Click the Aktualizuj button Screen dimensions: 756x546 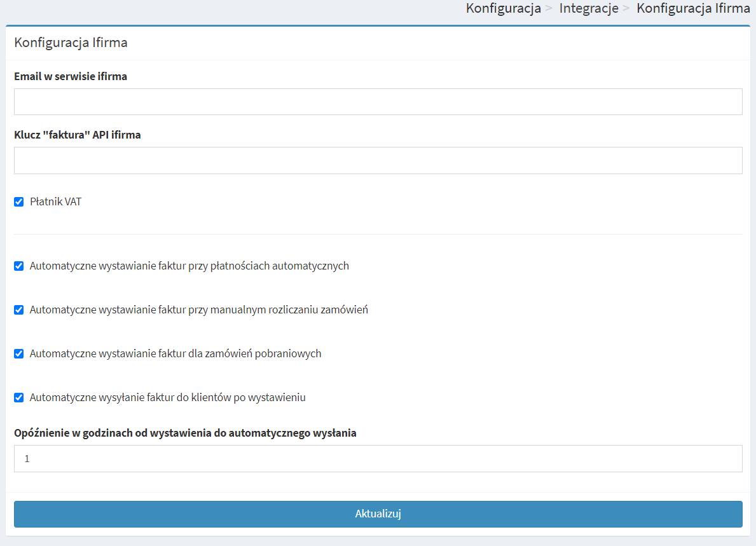(378, 514)
